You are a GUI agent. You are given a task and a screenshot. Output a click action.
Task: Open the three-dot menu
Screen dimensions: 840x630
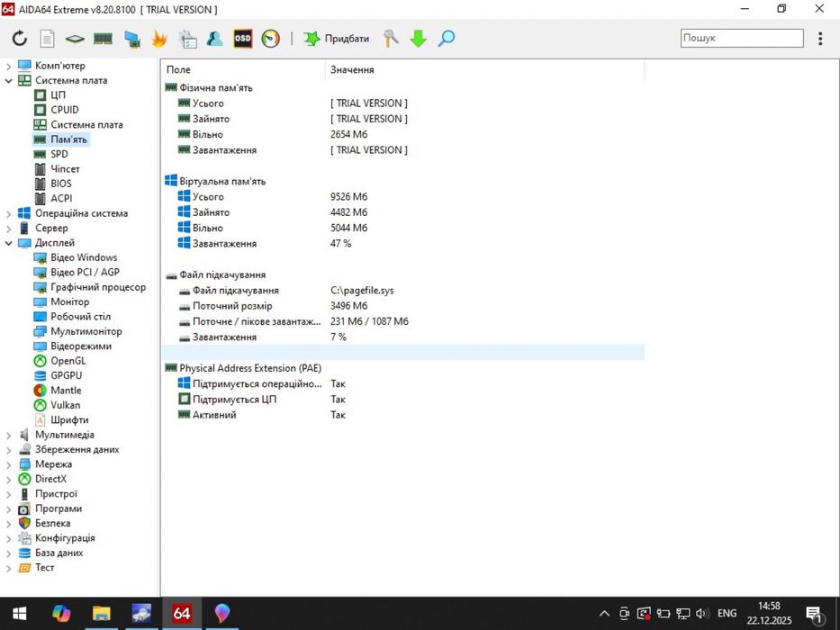[820, 38]
